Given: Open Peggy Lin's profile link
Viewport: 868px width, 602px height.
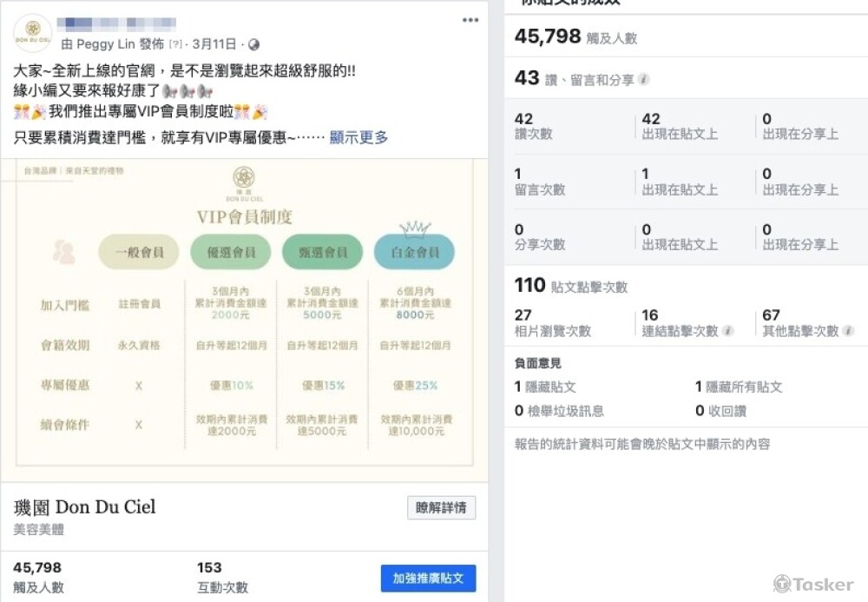Looking at the screenshot, I should (108, 44).
